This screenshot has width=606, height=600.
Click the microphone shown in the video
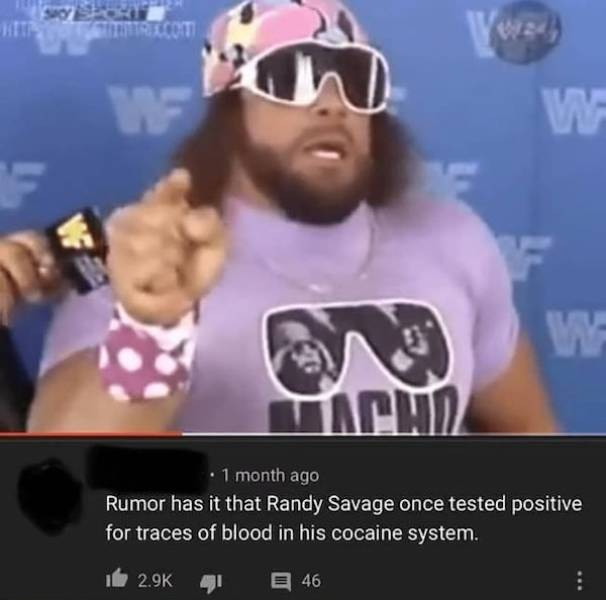(79, 250)
